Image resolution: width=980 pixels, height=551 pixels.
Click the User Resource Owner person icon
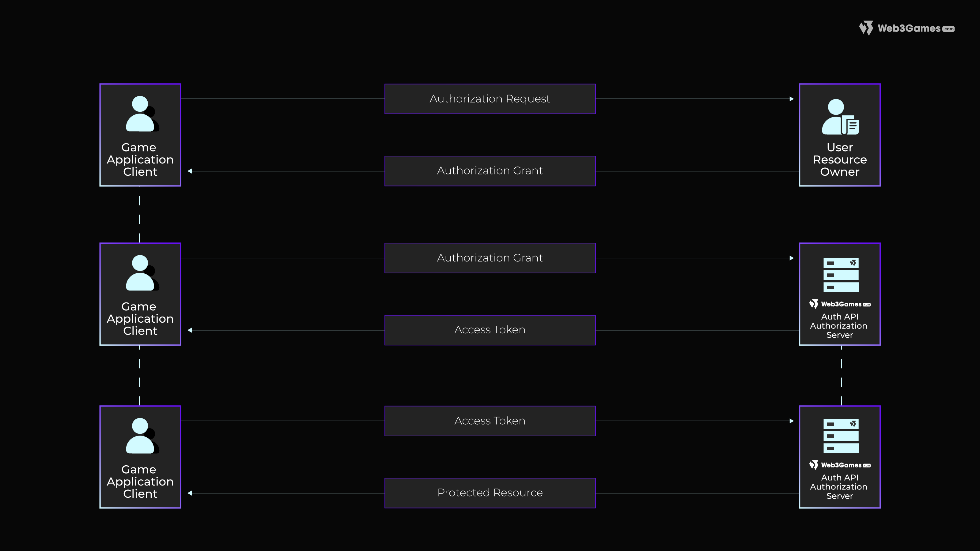coord(840,117)
